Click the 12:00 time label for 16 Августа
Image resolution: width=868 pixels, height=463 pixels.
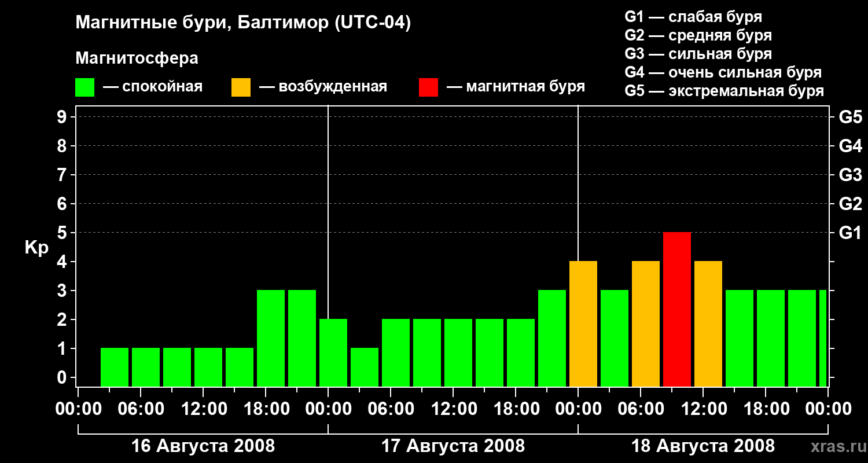pos(203,409)
